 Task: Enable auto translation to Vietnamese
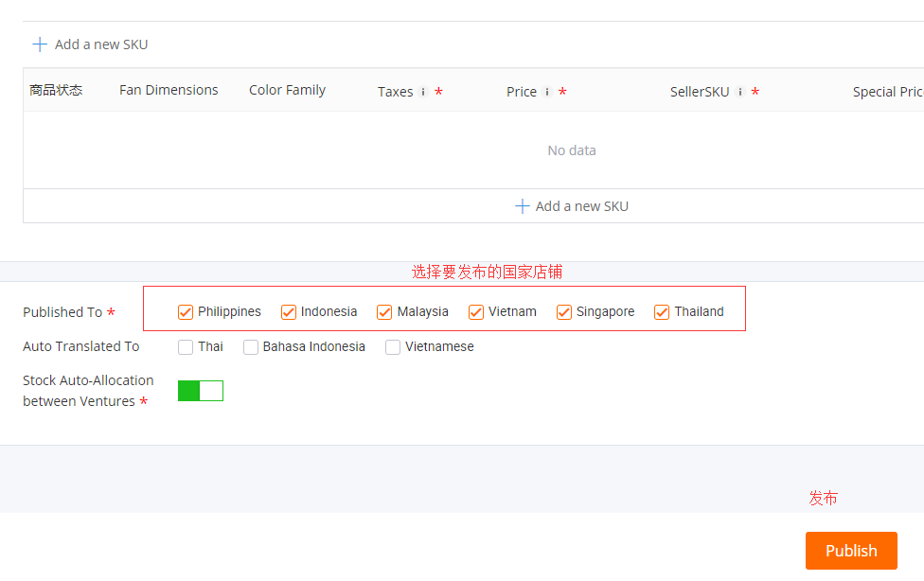(x=393, y=347)
